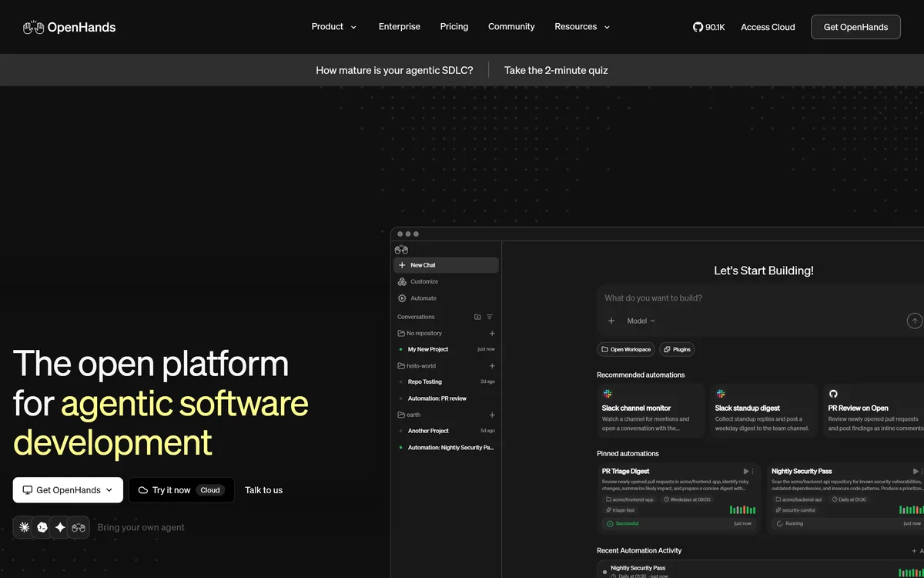
Task: Click Access Cloud in the header
Action: pos(768,27)
